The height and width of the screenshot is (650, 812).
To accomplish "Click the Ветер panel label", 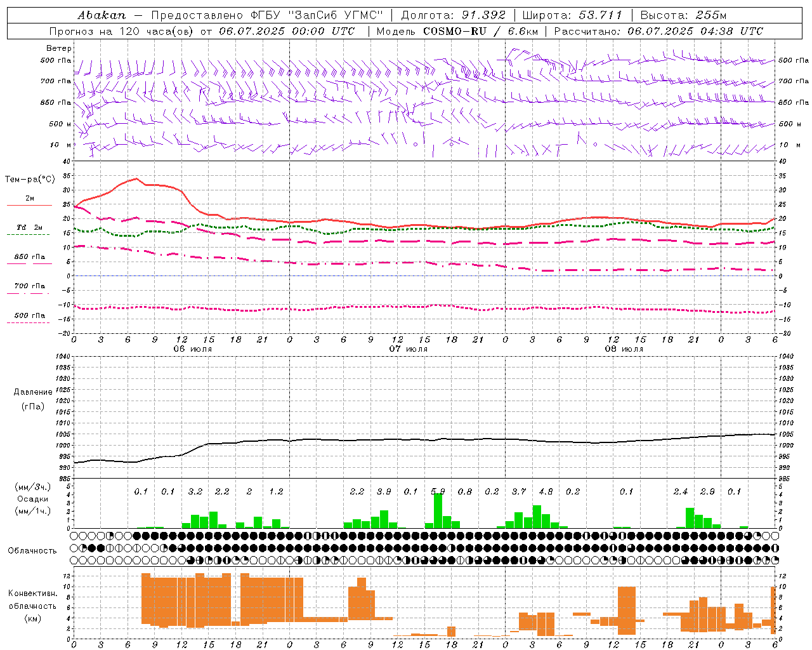I will click(x=59, y=48).
